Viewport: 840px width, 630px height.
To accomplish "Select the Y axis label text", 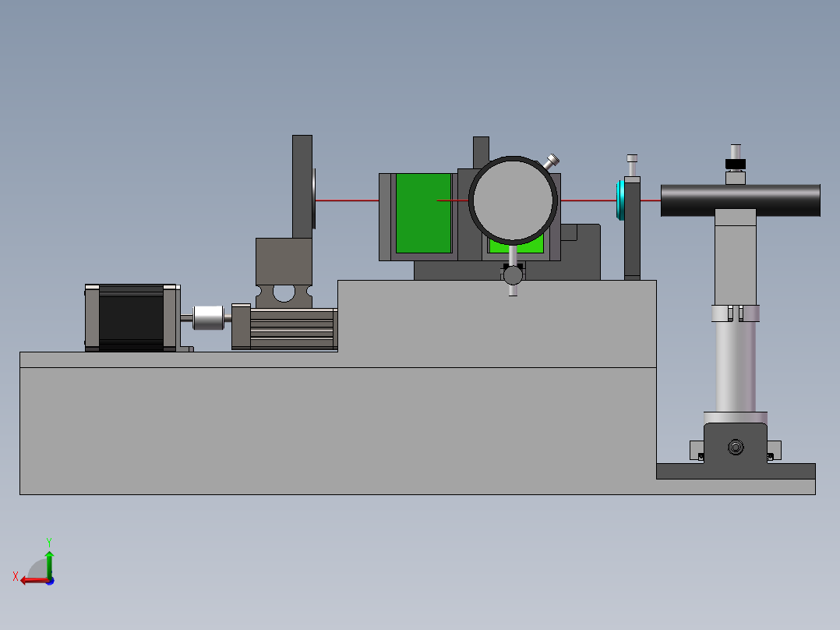I will [x=49, y=542].
